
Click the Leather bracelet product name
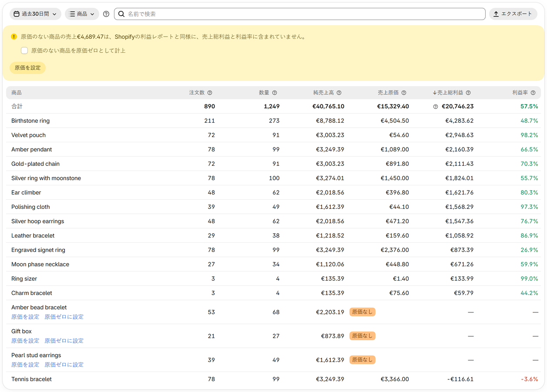(33, 235)
